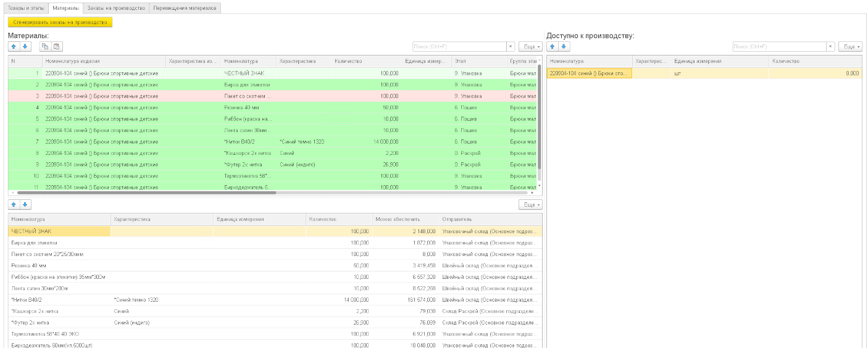Open Еще dropdown in Доступно к производству panel
The height and width of the screenshot is (348, 868).
click(849, 47)
